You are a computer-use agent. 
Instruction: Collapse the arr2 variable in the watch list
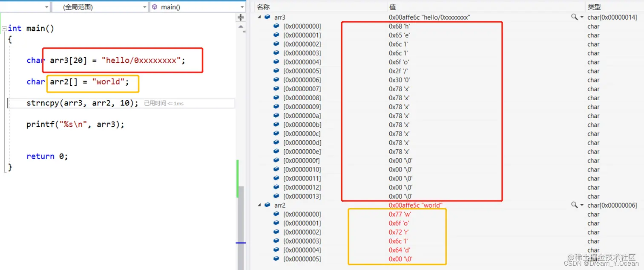pos(259,205)
